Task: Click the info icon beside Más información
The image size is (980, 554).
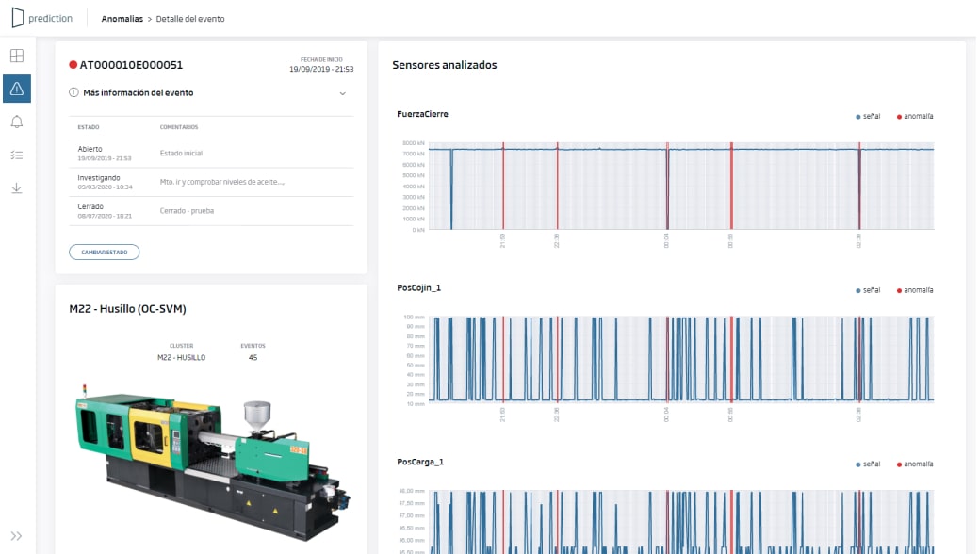Action: pyautogui.click(x=73, y=93)
